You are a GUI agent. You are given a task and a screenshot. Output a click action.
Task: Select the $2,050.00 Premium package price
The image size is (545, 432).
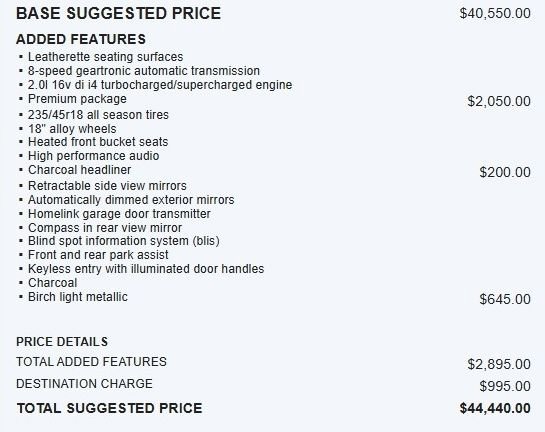coord(499,101)
